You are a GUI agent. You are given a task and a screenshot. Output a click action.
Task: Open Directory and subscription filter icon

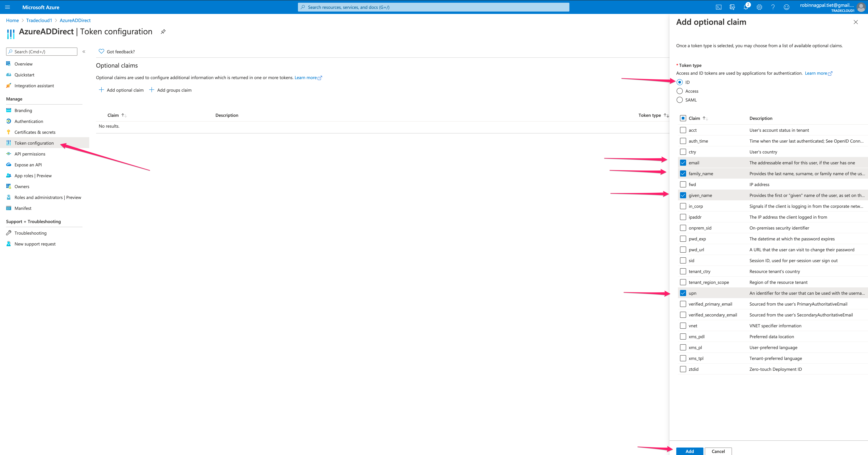(x=732, y=7)
